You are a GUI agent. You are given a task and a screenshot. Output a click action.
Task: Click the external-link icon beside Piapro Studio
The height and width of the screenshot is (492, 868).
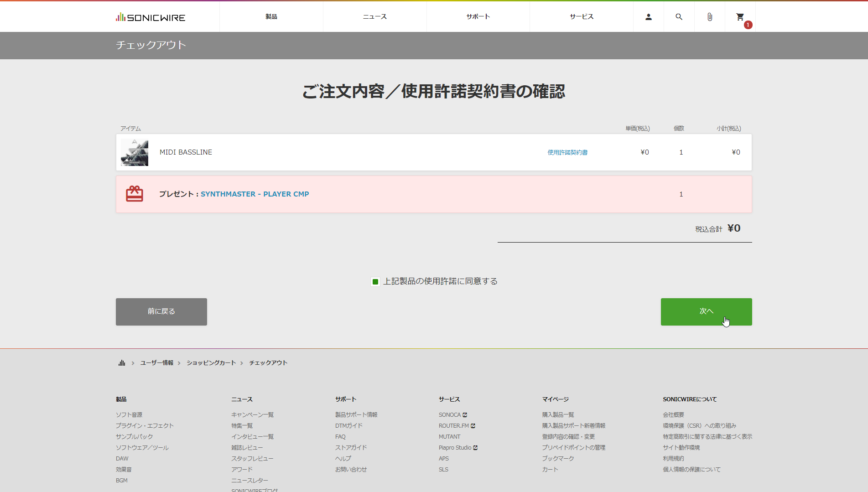pyautogui.click(x=475, y=448)
